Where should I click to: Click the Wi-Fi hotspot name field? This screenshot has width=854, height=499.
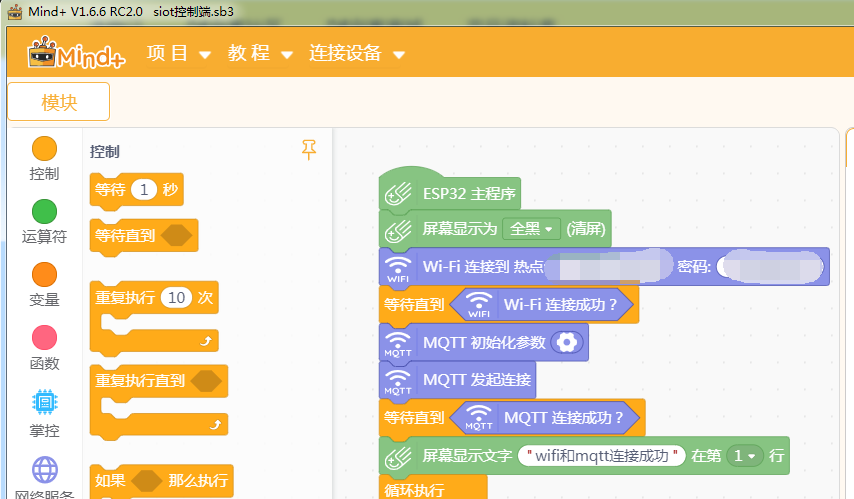(608, 266)
